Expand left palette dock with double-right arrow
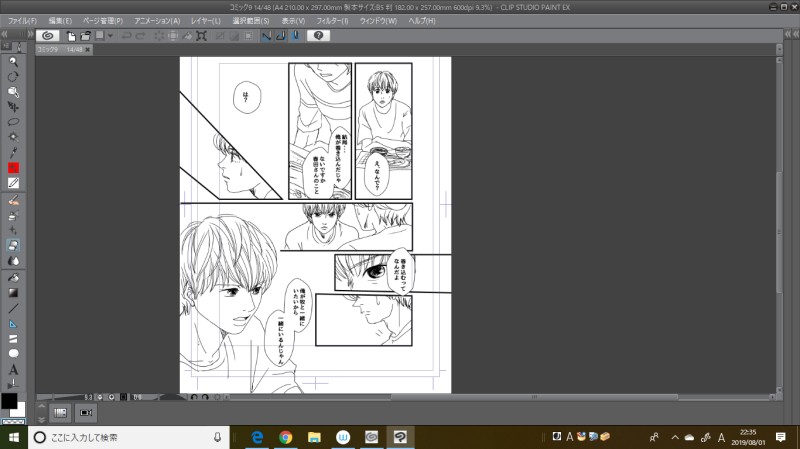The width and height of the screenshot is (800, 449). 31,34
